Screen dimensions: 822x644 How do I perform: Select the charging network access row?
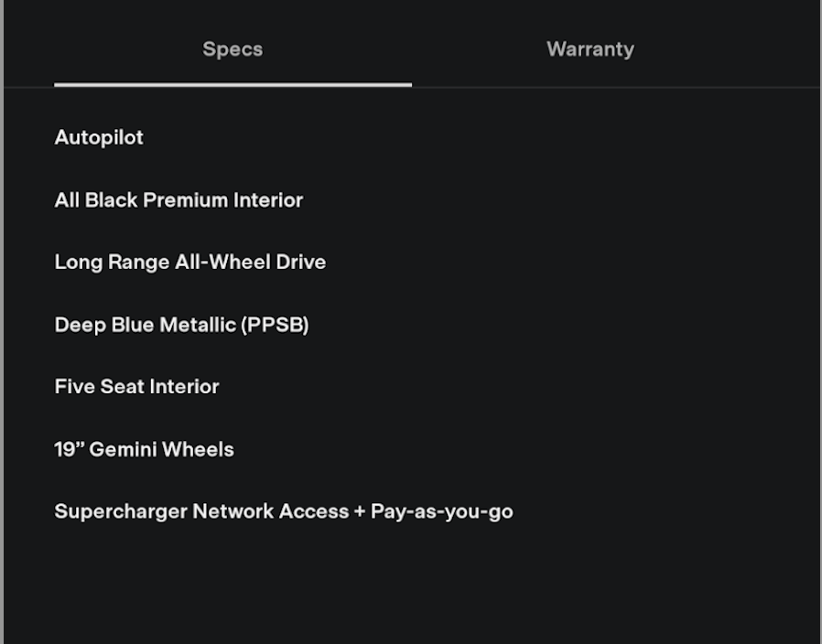pyautogui.click(x=283, y=511)
